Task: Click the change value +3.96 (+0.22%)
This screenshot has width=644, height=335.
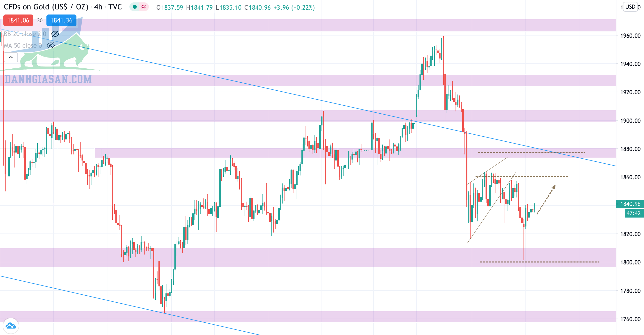Action: [x=294, y=7]
